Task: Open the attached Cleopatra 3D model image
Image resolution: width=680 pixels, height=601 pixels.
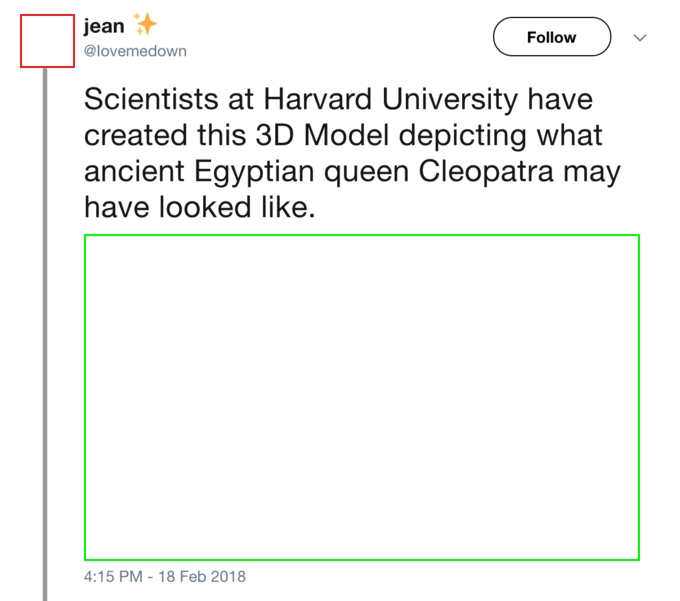Action: pos(362,397)
